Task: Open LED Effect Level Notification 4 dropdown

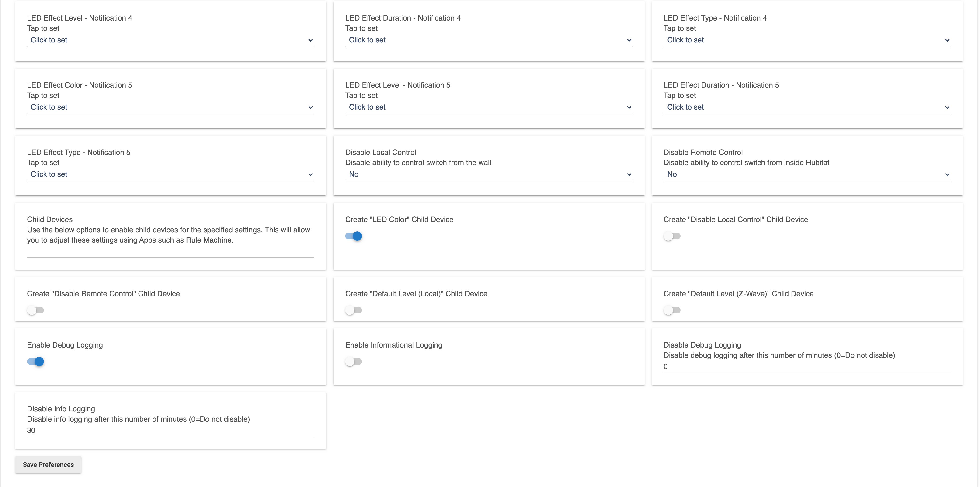Action: [x=170, y=40]
